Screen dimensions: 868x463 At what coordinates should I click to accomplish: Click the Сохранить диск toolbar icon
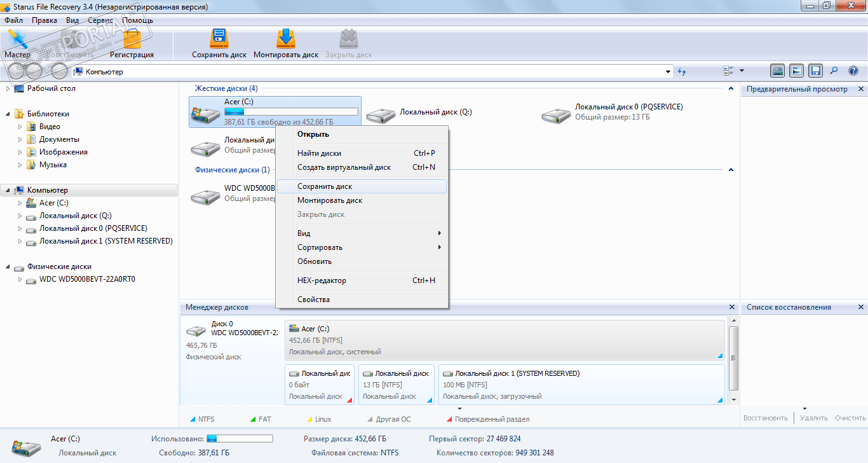pos(219,39)
